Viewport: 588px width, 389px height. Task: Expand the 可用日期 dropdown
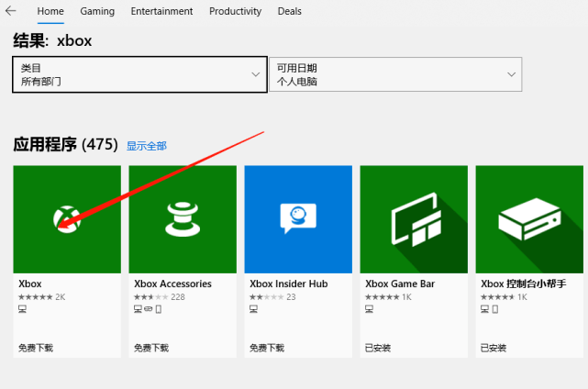pos(395,74)
